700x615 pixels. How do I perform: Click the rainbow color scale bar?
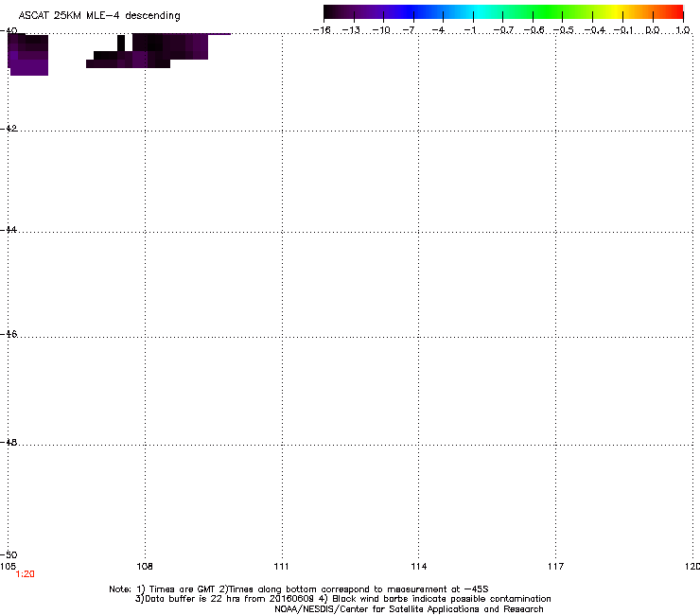[x=503, y=11]
